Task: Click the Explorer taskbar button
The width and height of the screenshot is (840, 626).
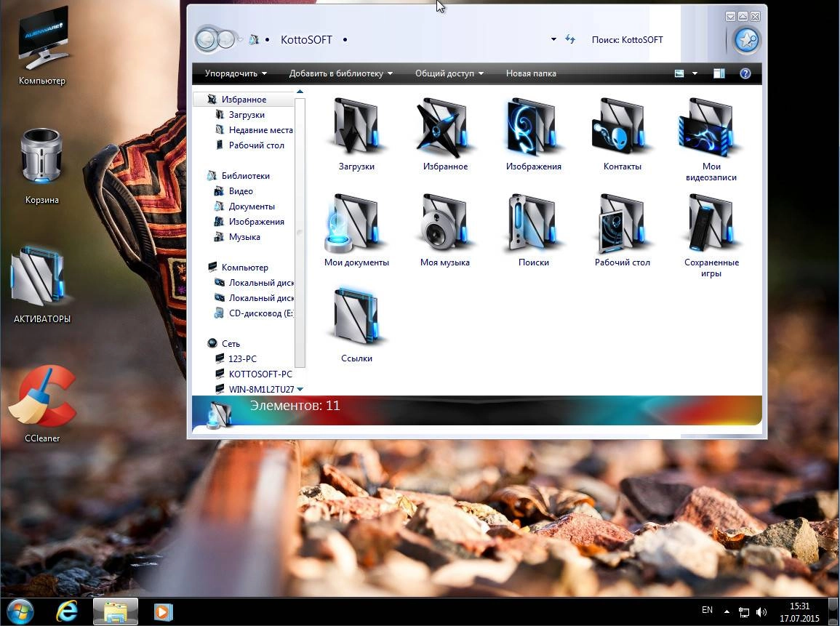Action: (116, 611)
